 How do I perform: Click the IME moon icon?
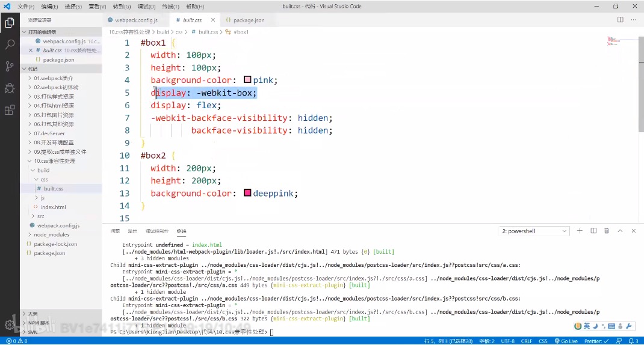point(595,326)
